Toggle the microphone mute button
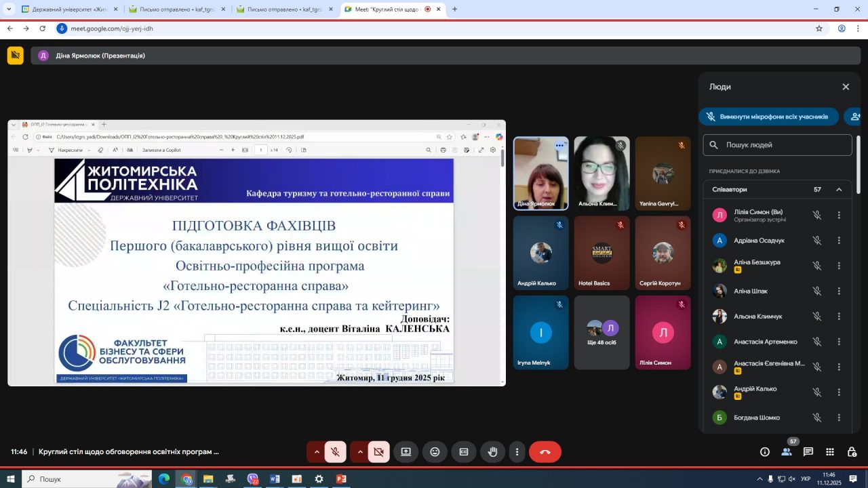The width and height of the screenshot is (868, 488). point(335,452)
